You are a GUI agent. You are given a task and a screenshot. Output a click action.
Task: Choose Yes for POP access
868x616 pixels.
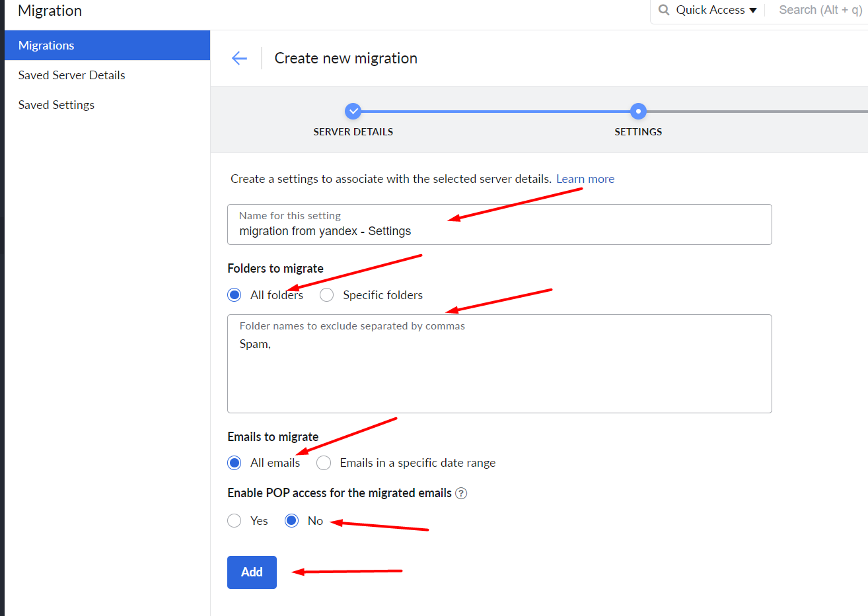(x=235, y=521)
